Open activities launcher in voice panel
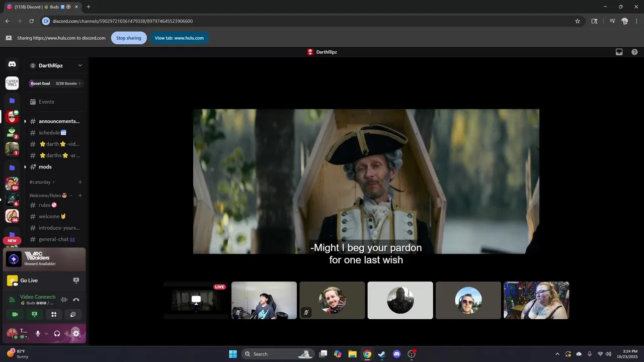Image resolution: width=644 pixels, height=362 pixels. click(54, 314)
